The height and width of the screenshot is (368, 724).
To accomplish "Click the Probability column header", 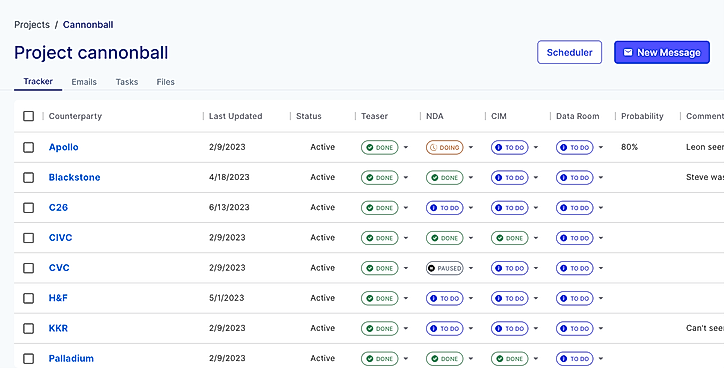I will (x=642, y=116).
